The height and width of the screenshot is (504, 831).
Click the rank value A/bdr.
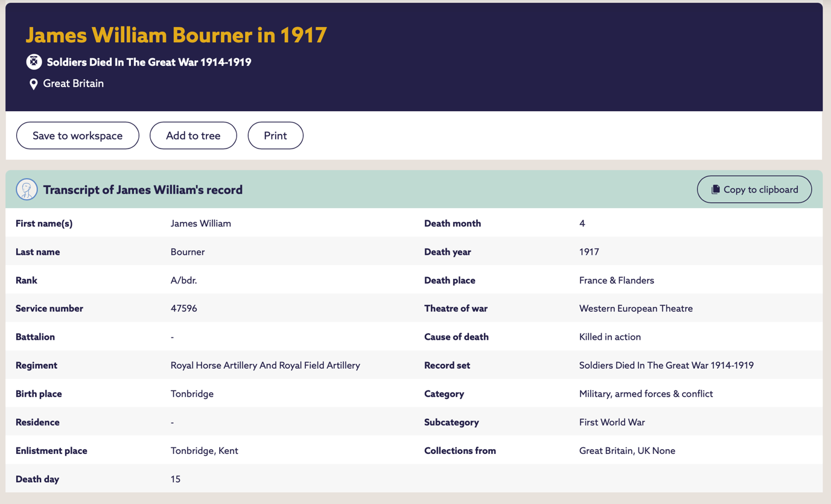pos(184,280)
